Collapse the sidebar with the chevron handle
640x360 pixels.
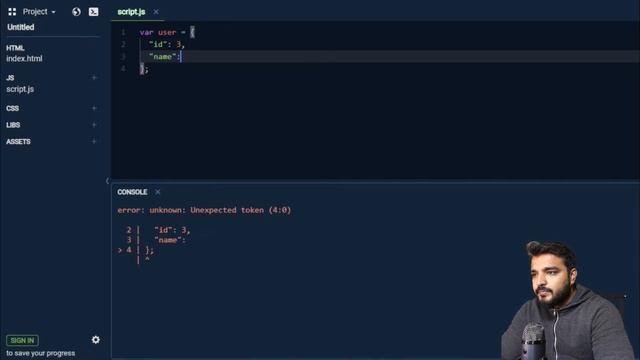pyautogui.click(x=107, y=180)
